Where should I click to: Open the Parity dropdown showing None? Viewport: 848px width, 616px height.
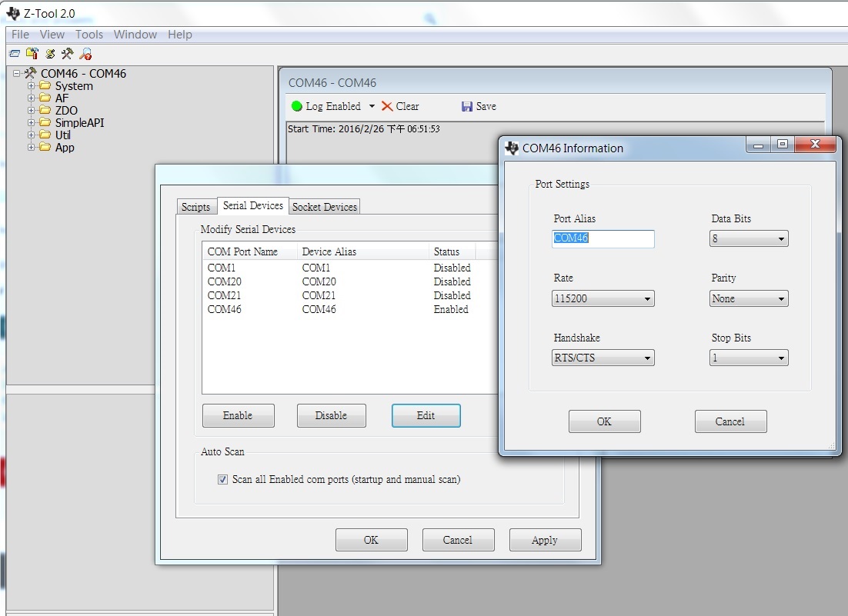[x=749, y=298]
